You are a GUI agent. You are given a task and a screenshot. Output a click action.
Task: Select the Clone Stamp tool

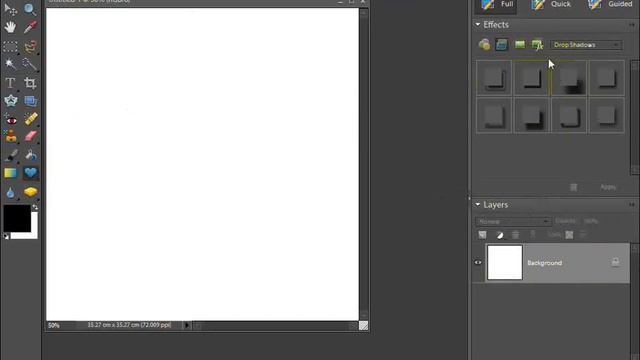coord(11,136)
